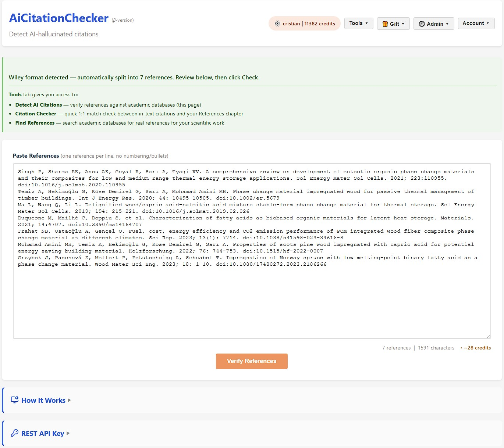Open the Account menu
This screenshot has height=448, width=504.
(x=476, y=23)
